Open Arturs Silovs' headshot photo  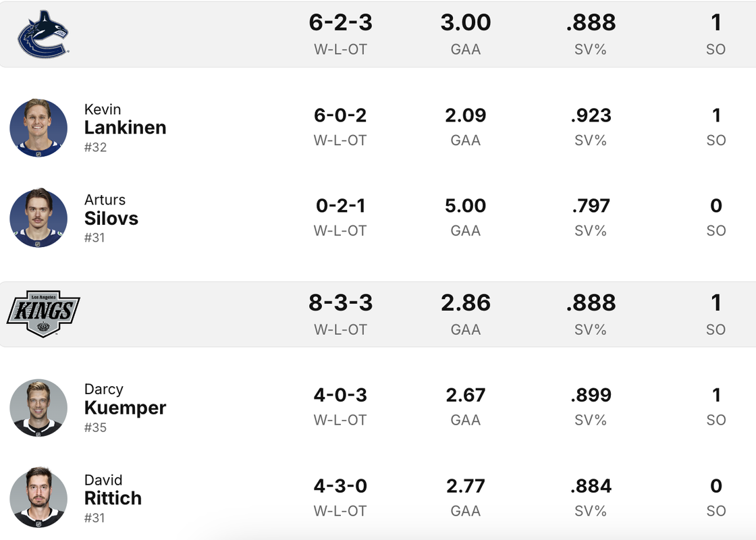tap(38, 218)
